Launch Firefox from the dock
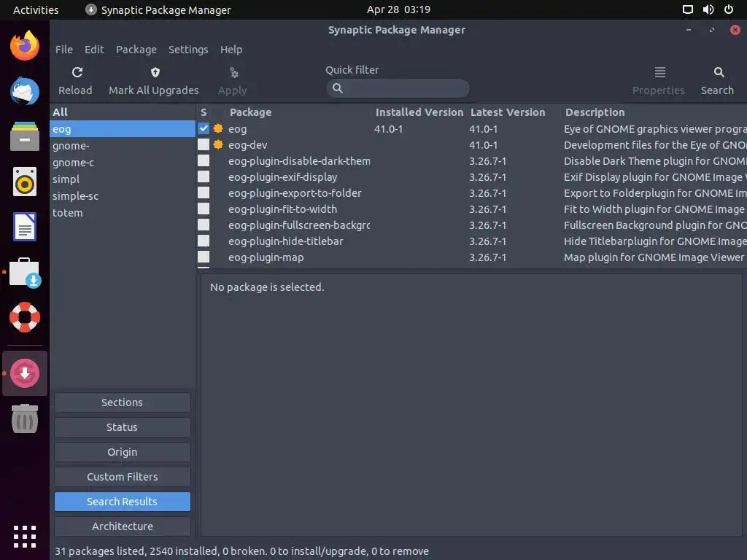The height and width of the screenshot is (560, 747). point(25,46)
